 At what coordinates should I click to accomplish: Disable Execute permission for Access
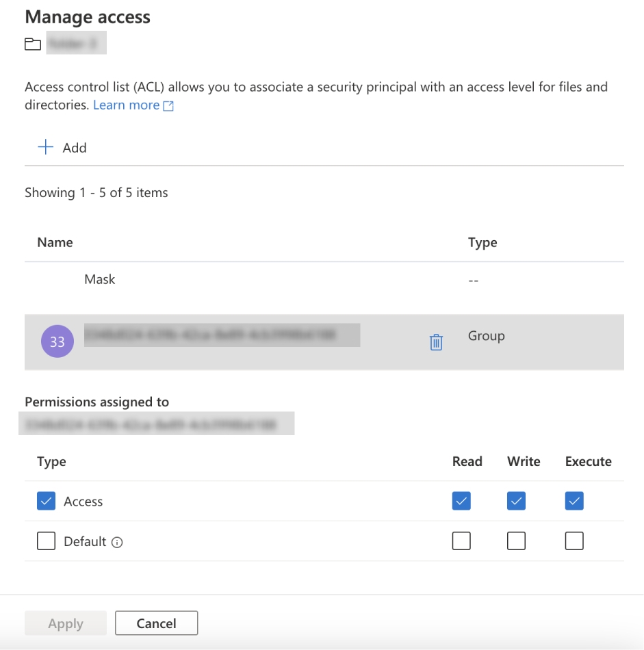(574, 502)
